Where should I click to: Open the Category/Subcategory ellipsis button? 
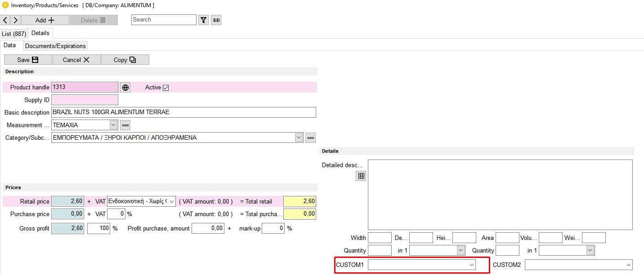coord(310,138)
